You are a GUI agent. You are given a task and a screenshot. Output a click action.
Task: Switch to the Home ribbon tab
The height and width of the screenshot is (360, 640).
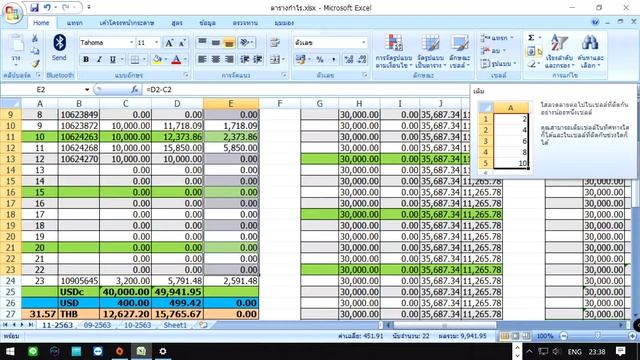pos(41,23)
